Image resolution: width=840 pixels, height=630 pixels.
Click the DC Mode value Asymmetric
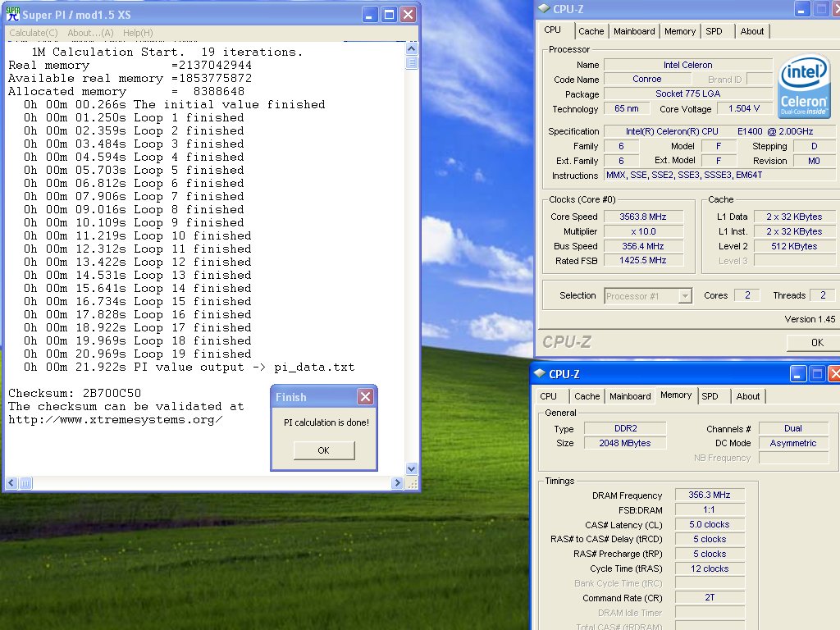click(x=793, y=443)
